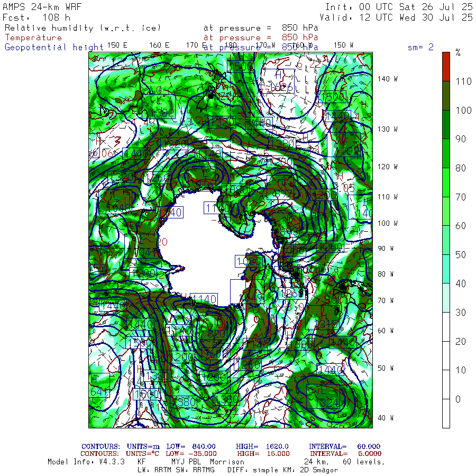Click the "1626" high-center label
This screenshot has height=476, width=476.
click(281, 88)
